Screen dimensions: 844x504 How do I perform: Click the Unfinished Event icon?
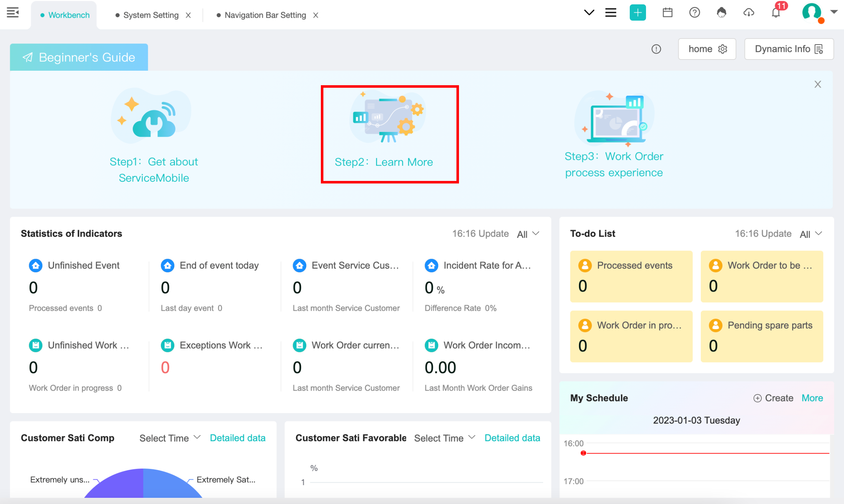click(x=36, y=266)
